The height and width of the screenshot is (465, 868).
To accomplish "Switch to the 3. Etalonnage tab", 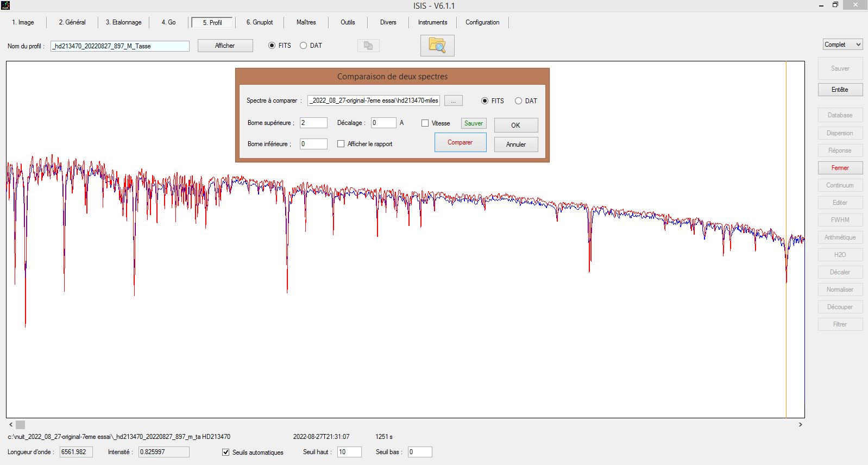I will point(123,22).
